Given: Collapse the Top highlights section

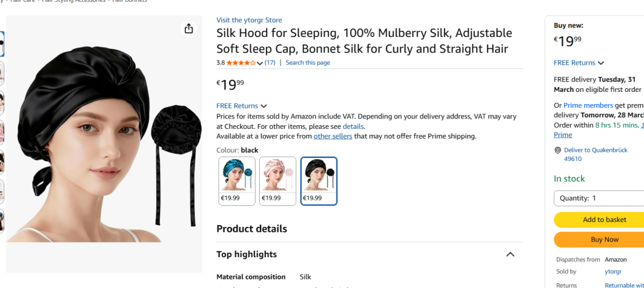Looking at the screenshot, I should (510, 254).
